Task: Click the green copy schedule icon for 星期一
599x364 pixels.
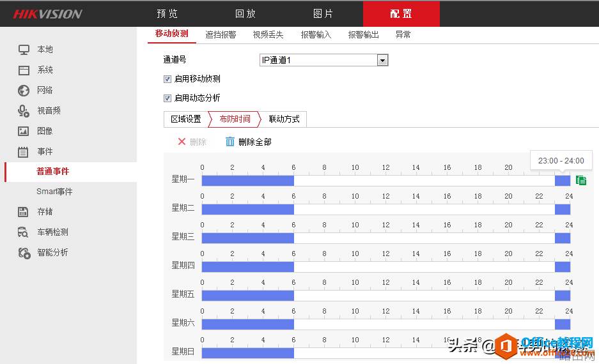Action: click(581, 180)
